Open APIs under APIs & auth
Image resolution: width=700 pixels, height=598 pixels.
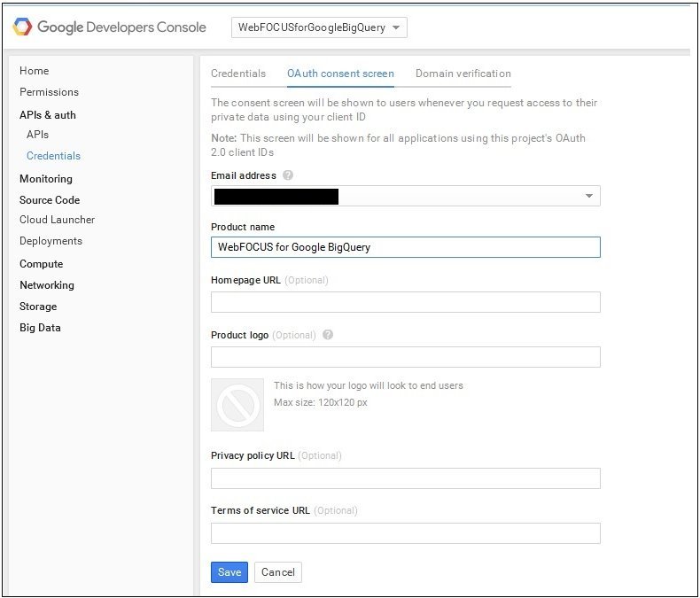click(x=37, y=135)
